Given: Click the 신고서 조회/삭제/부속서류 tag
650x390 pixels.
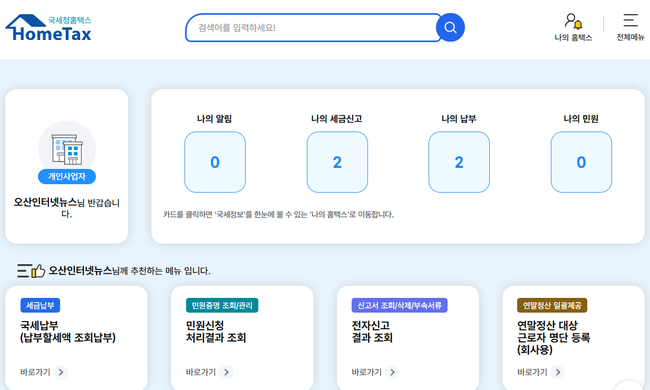Looking at the screenshot, I should tap(400, 305).
